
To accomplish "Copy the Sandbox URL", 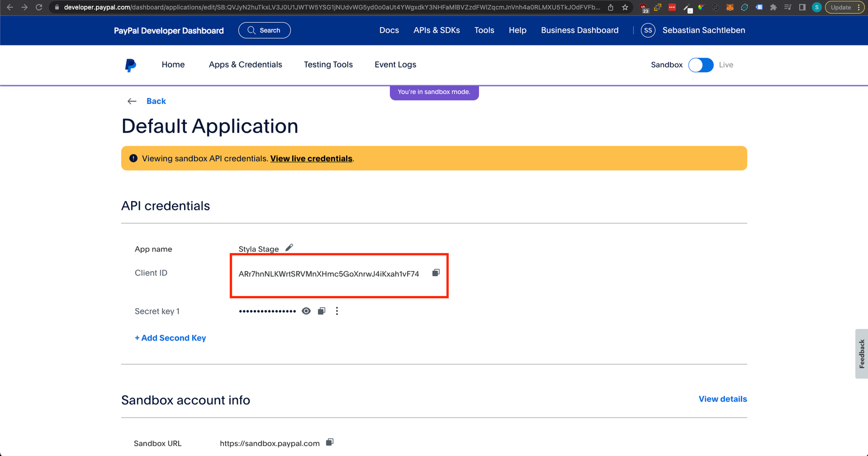I will point(330,442).
